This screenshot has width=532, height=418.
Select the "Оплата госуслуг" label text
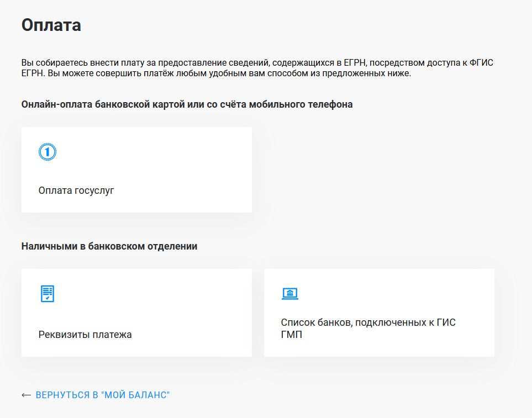tap(76, 191)
